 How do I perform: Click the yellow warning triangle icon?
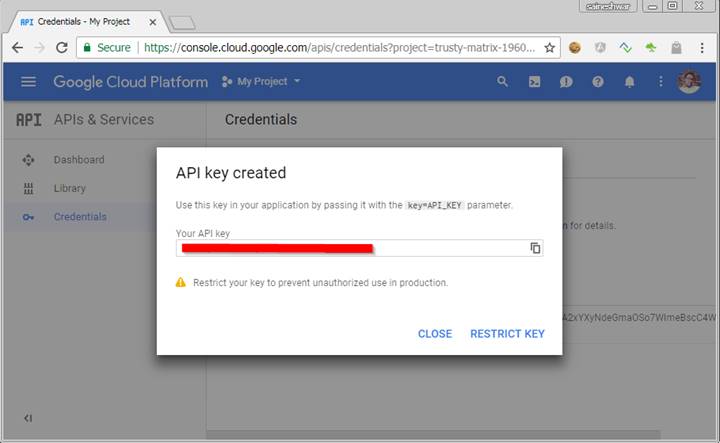[x=181, y=282]
